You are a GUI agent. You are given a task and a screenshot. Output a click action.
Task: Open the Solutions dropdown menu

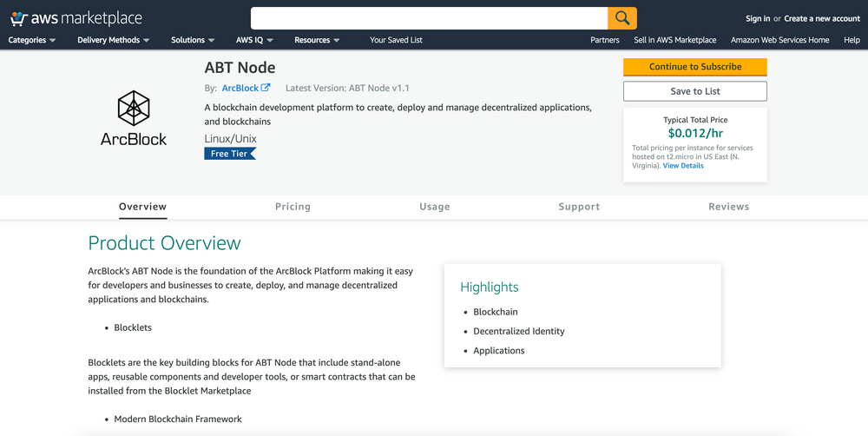[193, 40]
